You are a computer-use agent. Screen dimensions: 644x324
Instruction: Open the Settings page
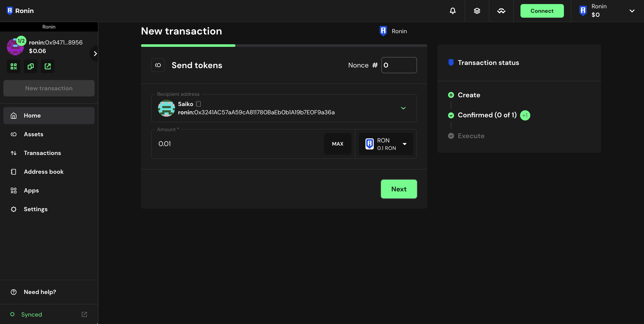(x=49, y=209)
